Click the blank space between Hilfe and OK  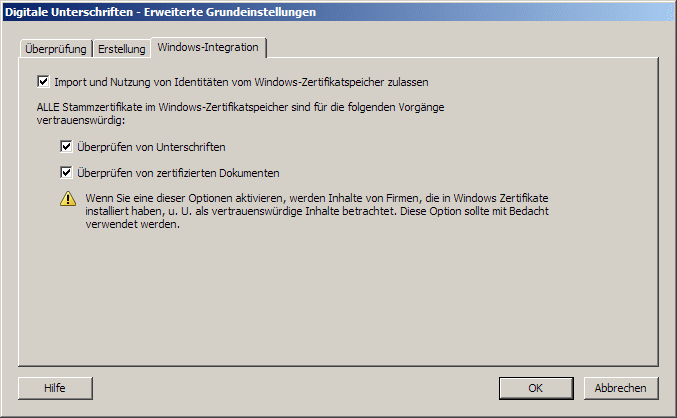[x=296, y=388]
